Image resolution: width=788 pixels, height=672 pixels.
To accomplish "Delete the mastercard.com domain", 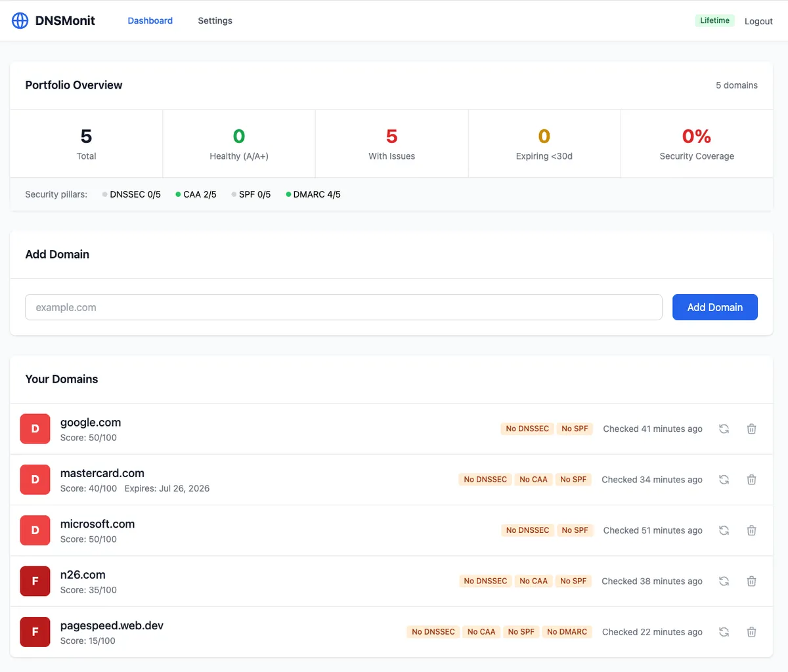I will pyautogui.click(x=752, y=480).
